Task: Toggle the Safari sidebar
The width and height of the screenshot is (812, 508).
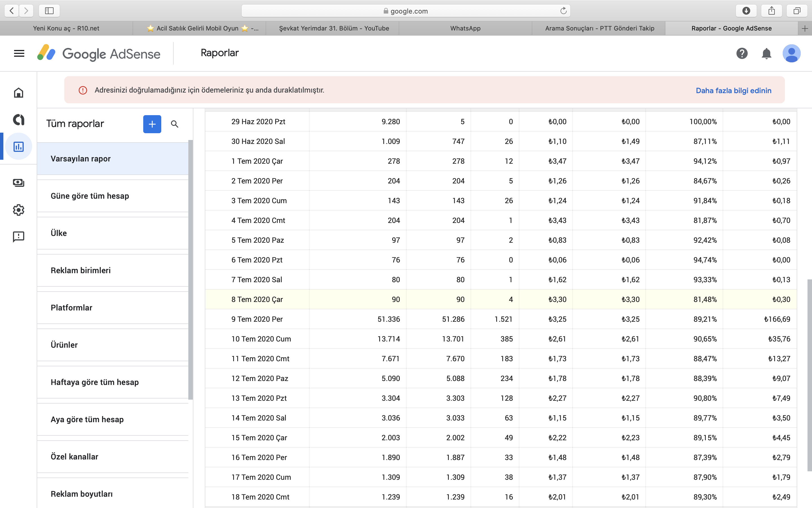Action: pyautogui.click(x=49, y=11)
